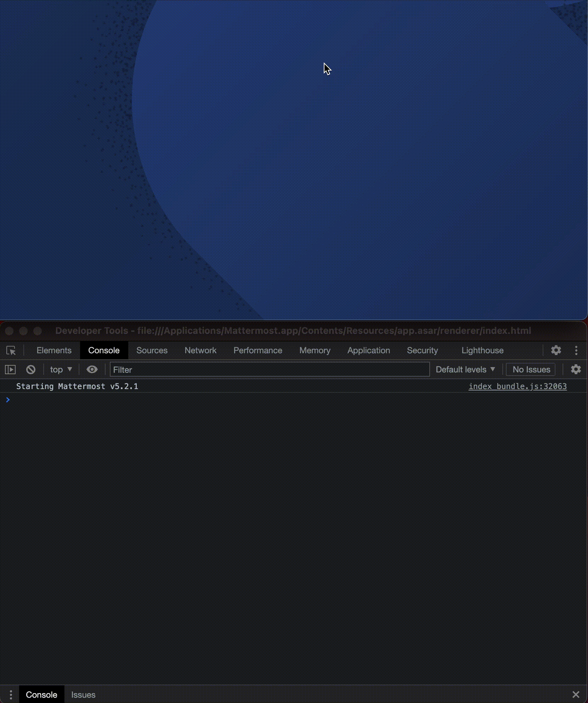Select the Memory panel

pyautogui.click(x=315, y=350)
